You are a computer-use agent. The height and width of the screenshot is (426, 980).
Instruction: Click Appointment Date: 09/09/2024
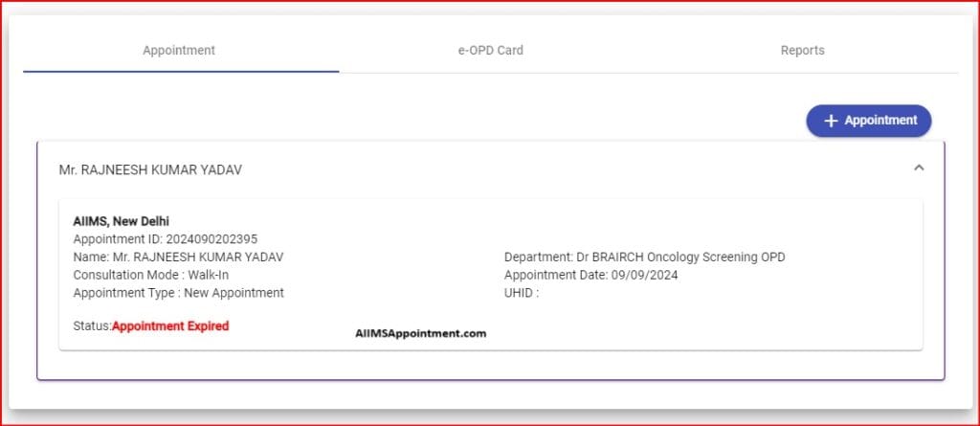click(x=590, y=275)
